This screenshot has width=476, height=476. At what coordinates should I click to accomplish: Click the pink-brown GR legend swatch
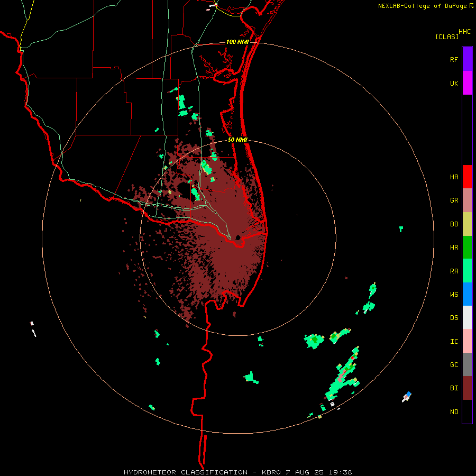pos(467,200)
